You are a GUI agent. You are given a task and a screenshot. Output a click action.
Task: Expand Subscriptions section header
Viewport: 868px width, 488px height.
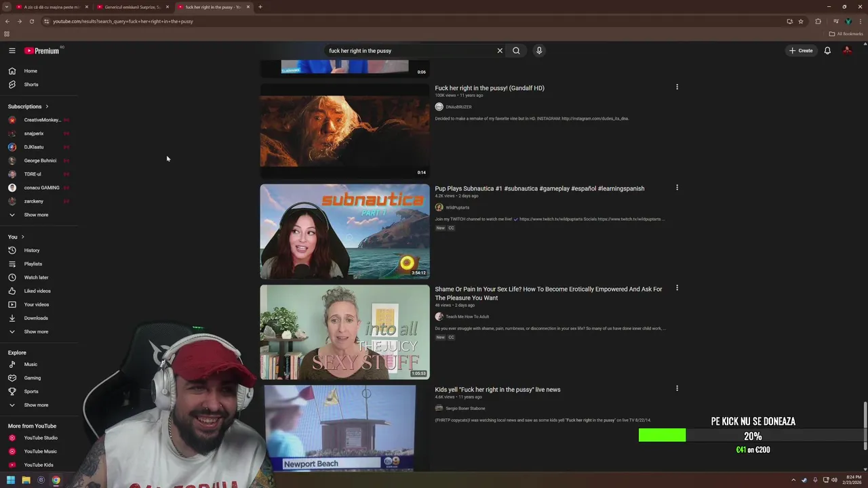click(x=28, y=106)
